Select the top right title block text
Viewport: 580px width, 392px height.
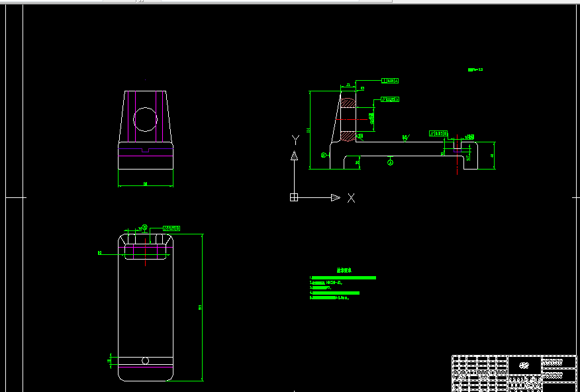553,362
